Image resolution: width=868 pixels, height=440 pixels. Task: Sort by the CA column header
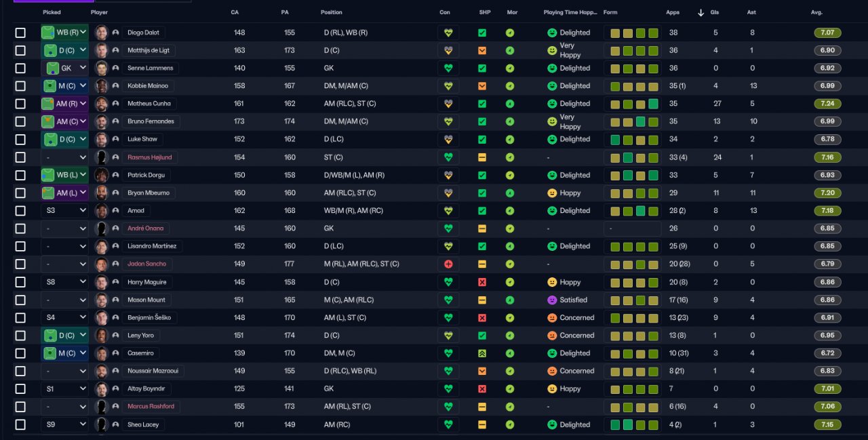point(235,12)
